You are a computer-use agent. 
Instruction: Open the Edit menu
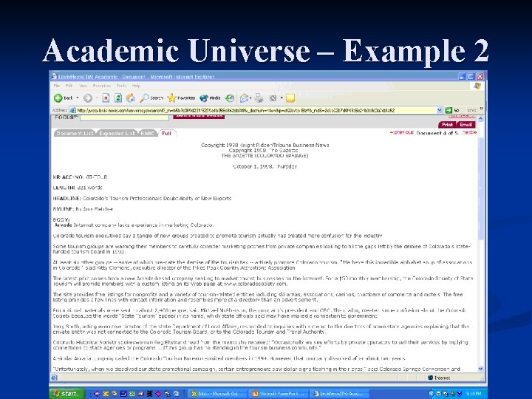point(69,86)
